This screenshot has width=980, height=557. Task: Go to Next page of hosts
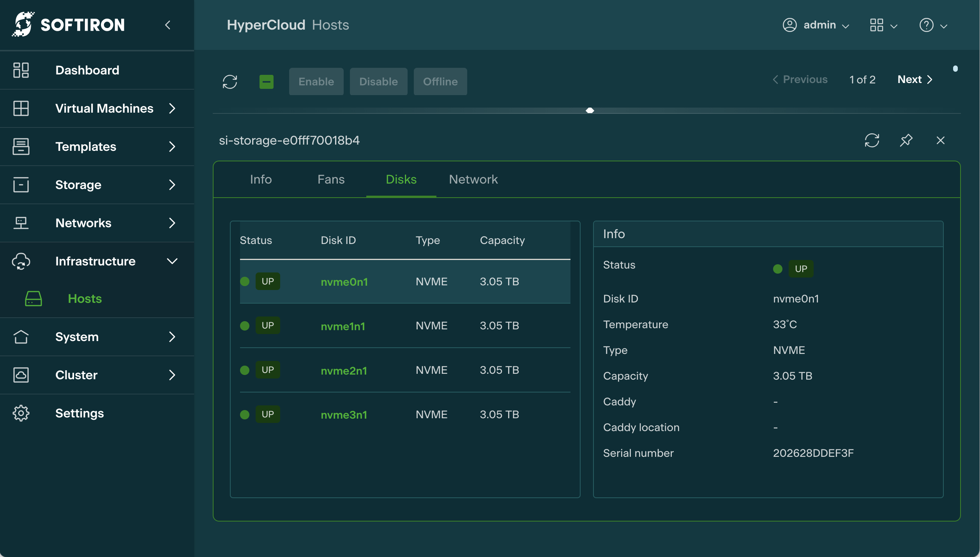(915, 80)
